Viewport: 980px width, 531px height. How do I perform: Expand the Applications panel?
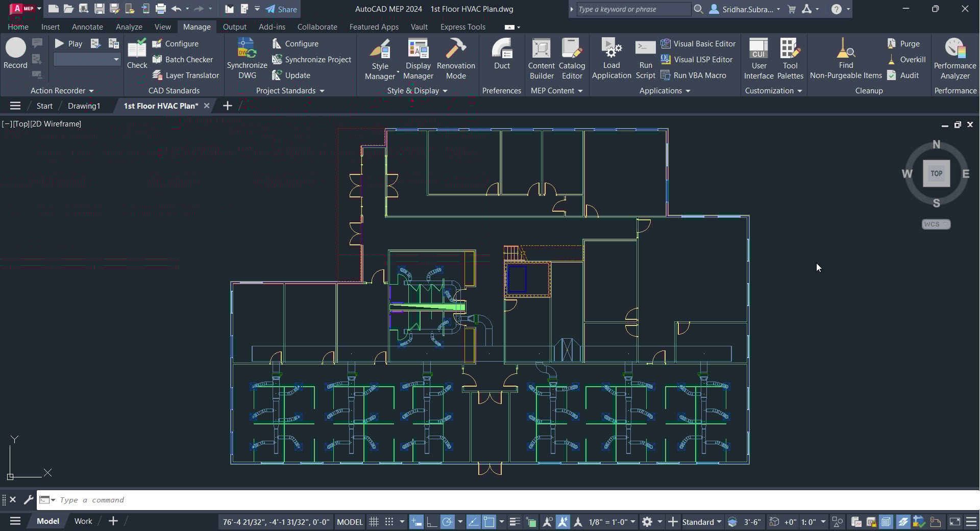click(x=665, y=91)
